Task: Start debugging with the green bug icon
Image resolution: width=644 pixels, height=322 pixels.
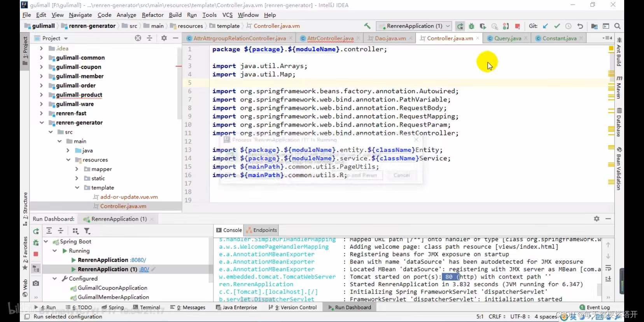Action: tap(471, 26)
